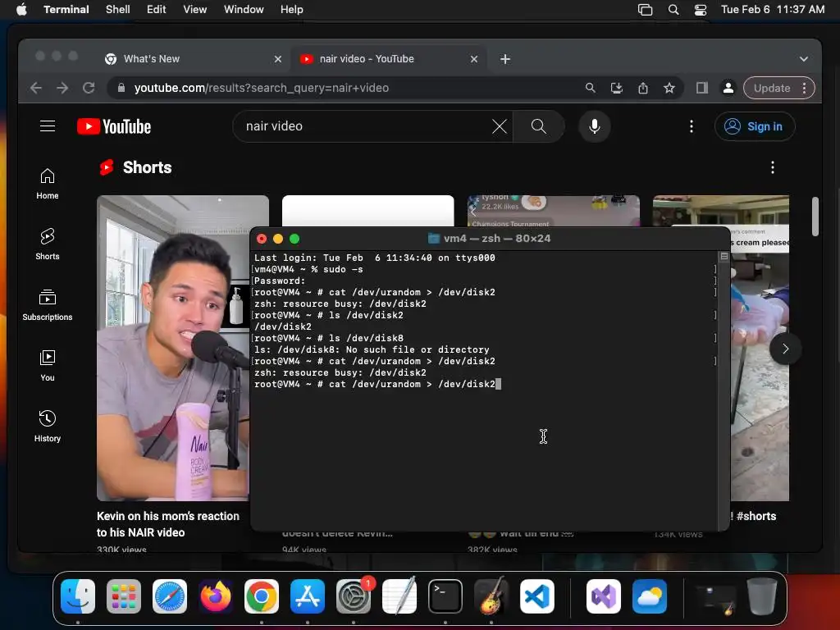Open the Apple menu

pos(21,9)
